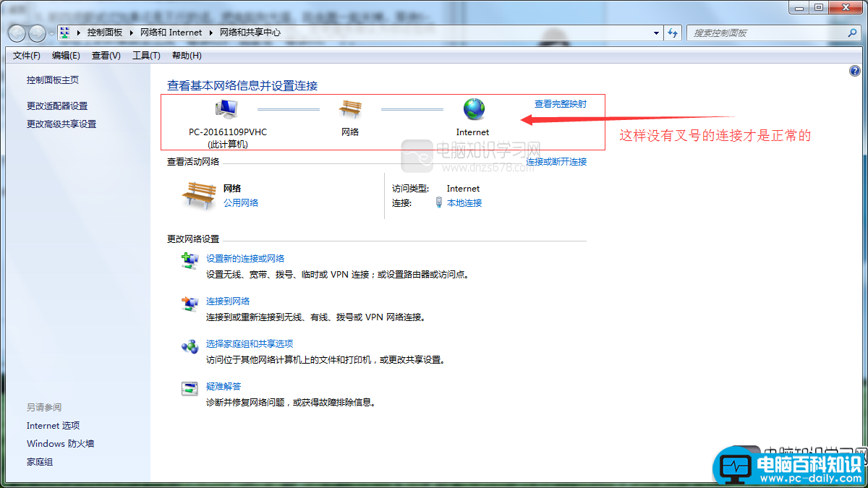
Task: Click the back navigation arrow button
Action: click(x=17, y=33)
